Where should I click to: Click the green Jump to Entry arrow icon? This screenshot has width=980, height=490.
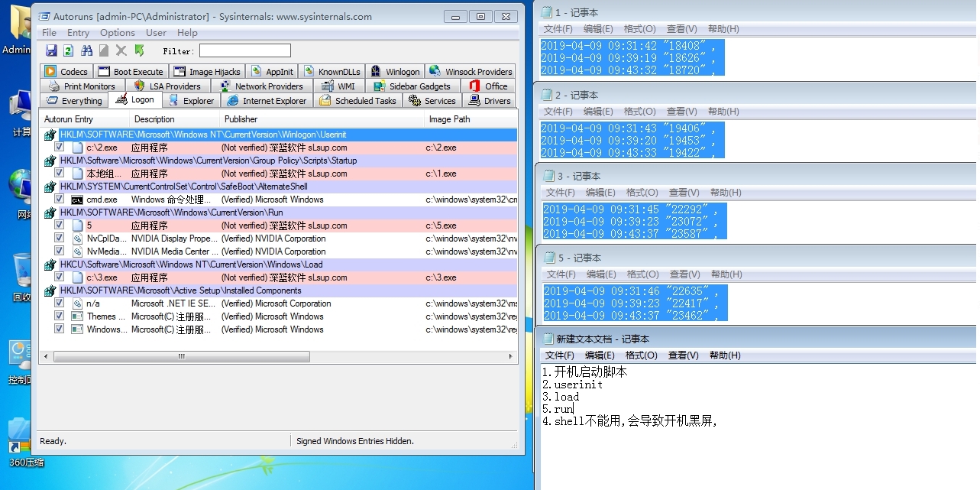click(137, 50)
